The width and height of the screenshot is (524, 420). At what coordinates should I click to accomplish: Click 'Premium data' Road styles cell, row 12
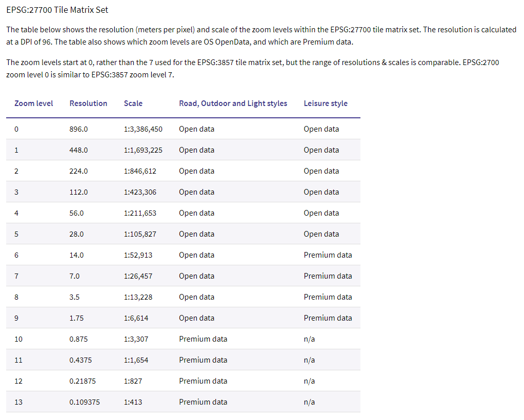(x=203, y=382)
